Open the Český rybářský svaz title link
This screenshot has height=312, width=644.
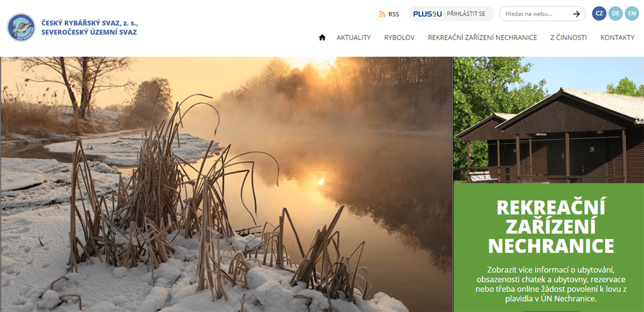pyautogui.click(x=90, y=28)
